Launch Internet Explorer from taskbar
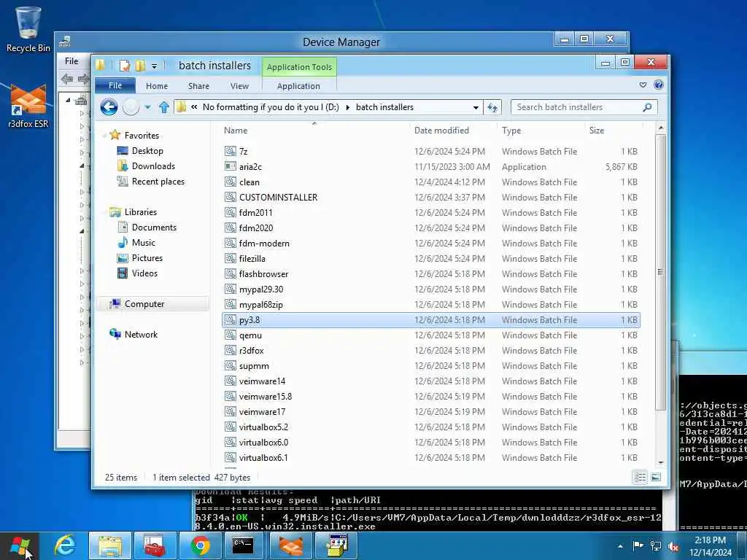747x560 pixels. (65, 545)
